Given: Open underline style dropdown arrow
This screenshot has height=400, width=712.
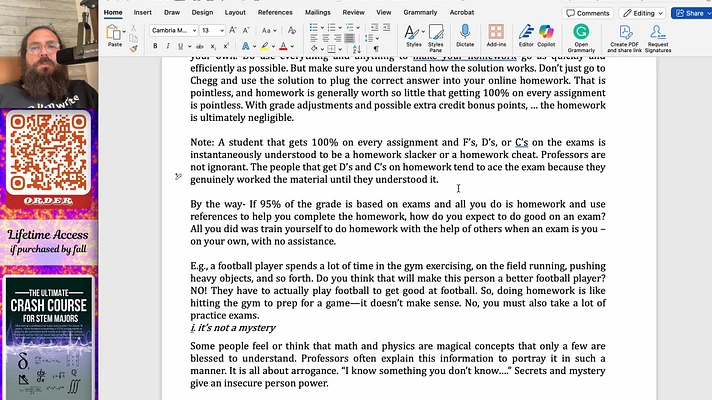Looking at the screenshot, I should pyautogui.click(x=189, y=46).
